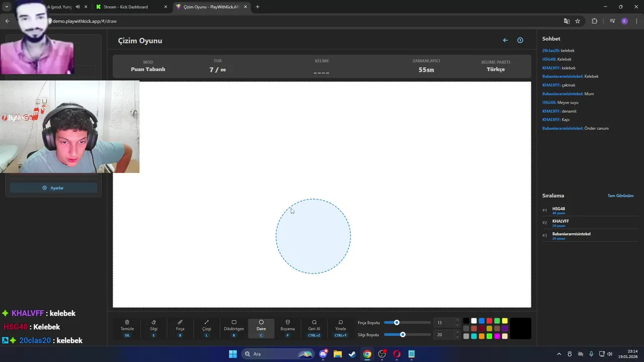644x362 pixels.
Task: Bookmark this page with star icon
Action: pos(578,21)
